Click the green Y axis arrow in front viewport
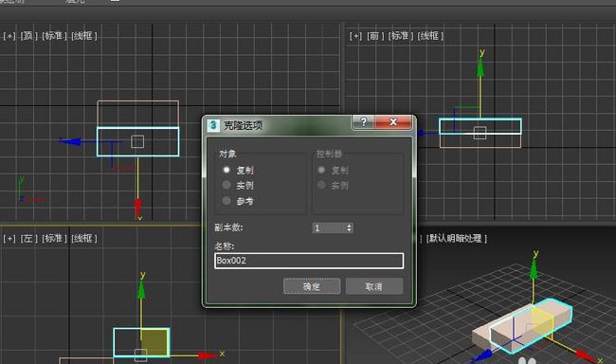The image size is (616, 364). tap(480, 66)
